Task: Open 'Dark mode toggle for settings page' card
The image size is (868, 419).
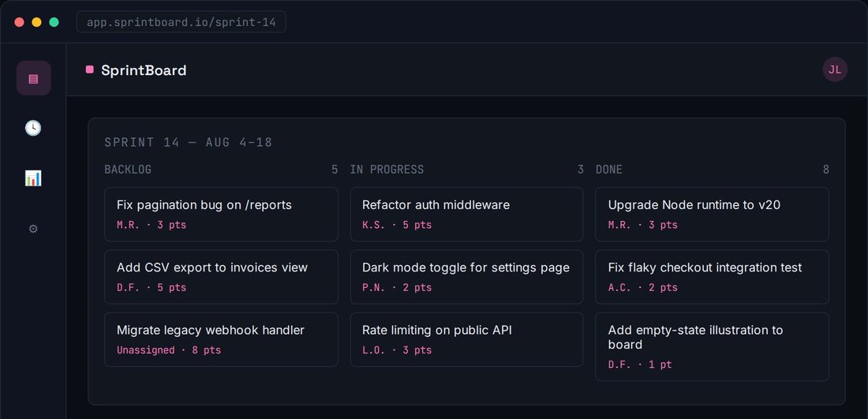Action: click(466, 277)
